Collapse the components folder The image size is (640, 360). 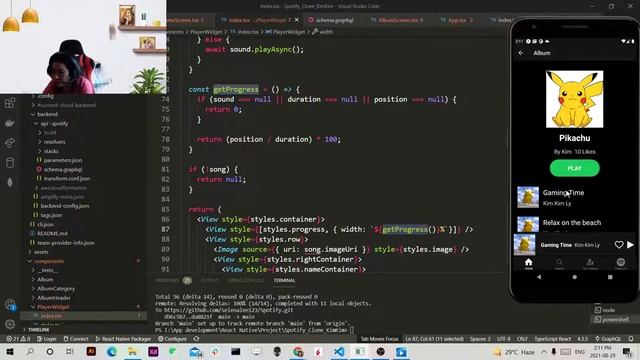(49, 261)
